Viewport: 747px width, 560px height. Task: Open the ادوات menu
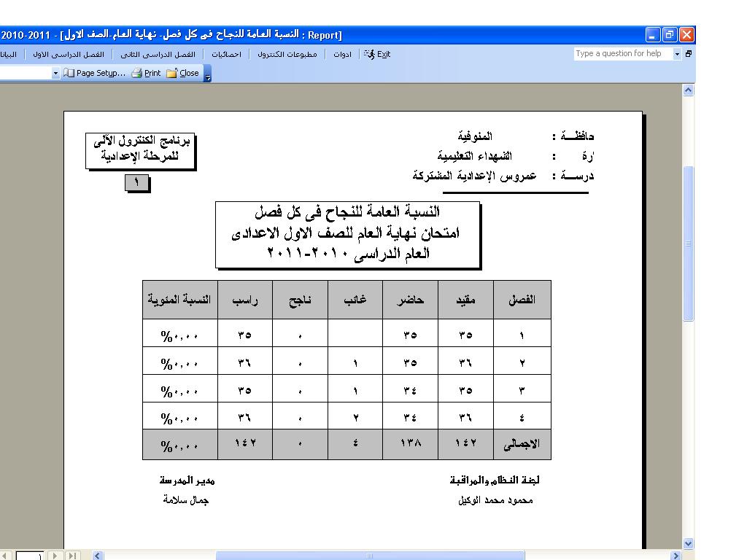(342, 54)
